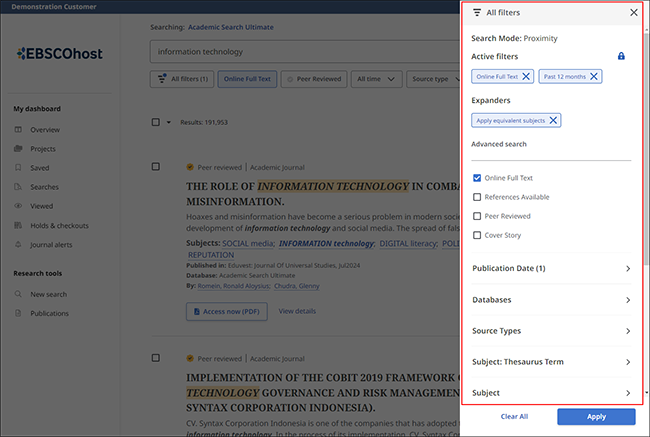The image size is (650, 437).
Task: Click the INFORMATION technology subject link
Action: [326, 243]
